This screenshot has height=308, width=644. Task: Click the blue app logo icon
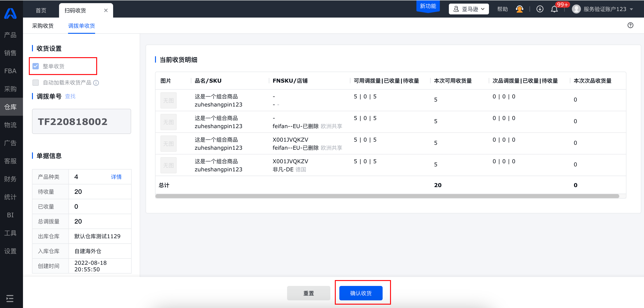pyautogui.click(x=10, y=14)
